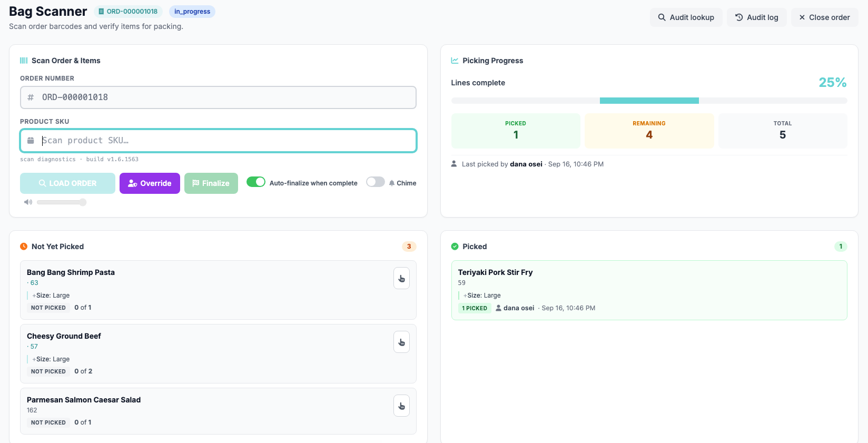868x443 pixels.
Task: Click the Parmesan Salmon Caesar Salad item title
Action: (x=84, y=400)
